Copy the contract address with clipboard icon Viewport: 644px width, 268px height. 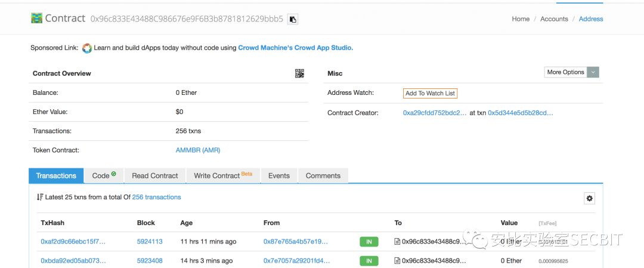coord(292,19)
